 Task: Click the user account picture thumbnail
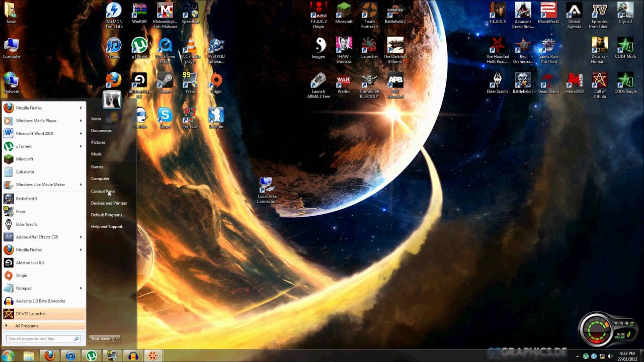(112, 100)
